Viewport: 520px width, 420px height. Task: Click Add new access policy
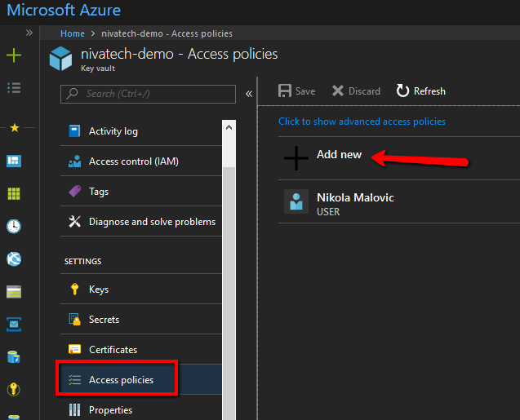(339, 155)
